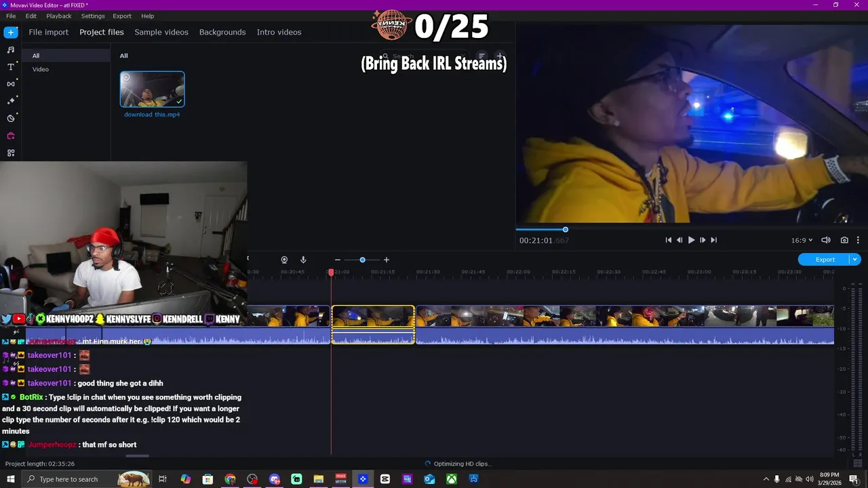Click the taskbar search box

click(86, 479)
